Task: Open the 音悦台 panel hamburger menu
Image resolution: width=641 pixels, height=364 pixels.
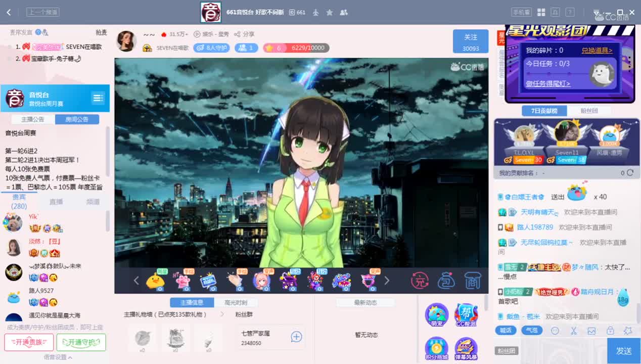Action: [98, 98]
